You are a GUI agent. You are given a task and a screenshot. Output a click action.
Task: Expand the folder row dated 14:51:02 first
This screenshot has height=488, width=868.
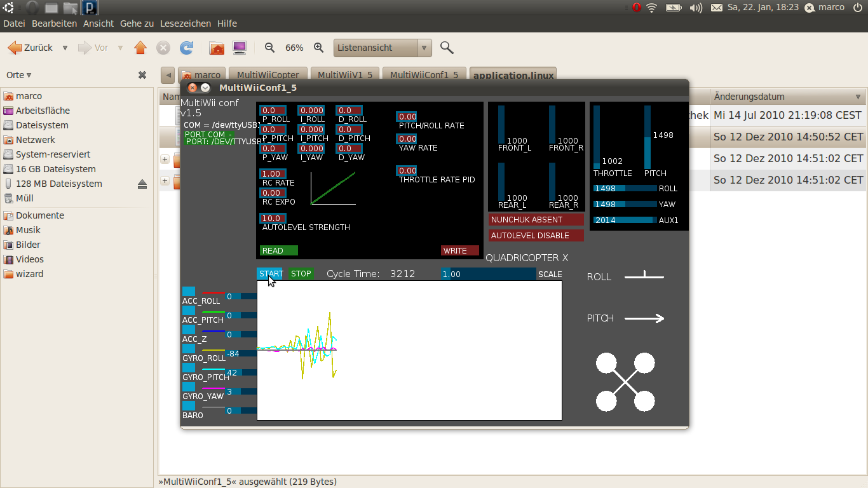[x=165, y=159]
